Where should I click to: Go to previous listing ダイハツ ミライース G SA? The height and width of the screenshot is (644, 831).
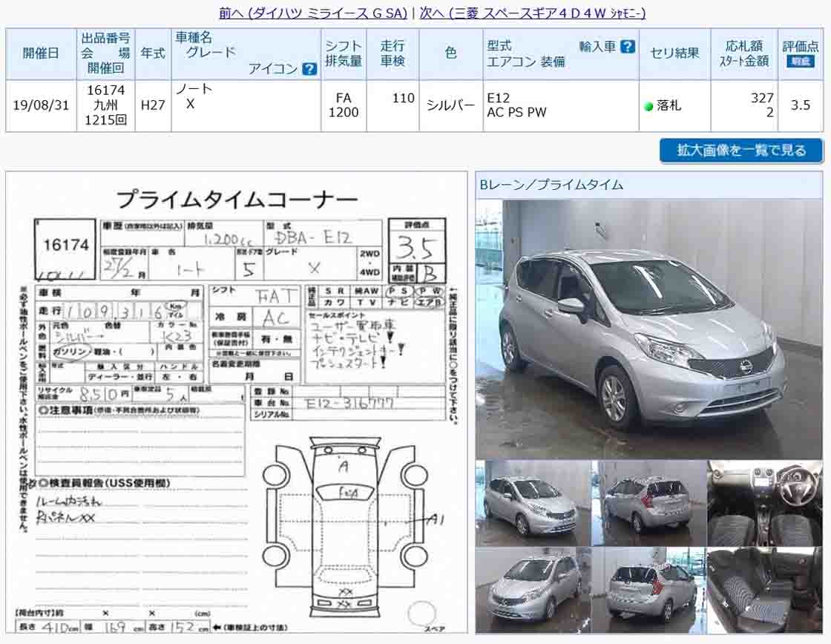coord(313,13)
